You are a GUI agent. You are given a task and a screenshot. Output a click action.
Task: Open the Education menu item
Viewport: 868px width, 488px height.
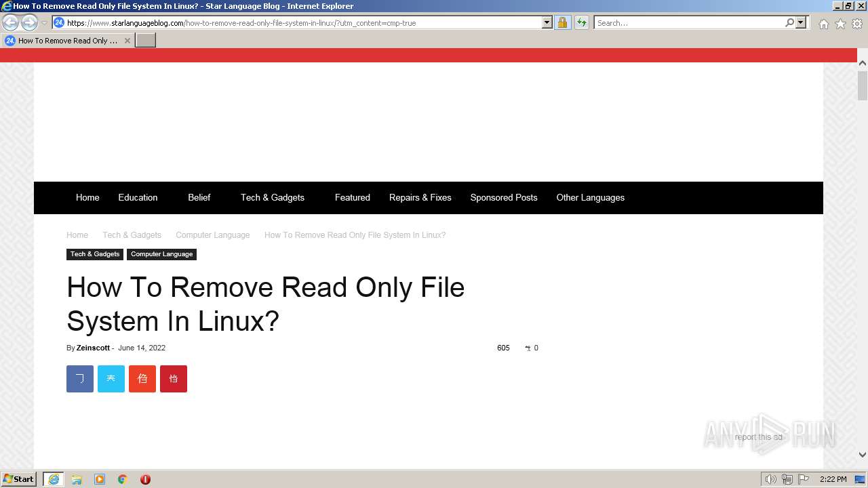[x=138, y=197]
